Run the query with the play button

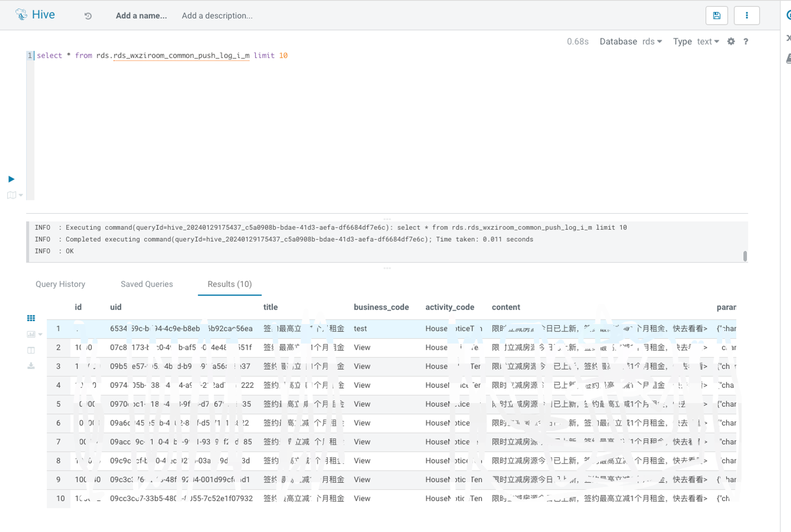11,179
